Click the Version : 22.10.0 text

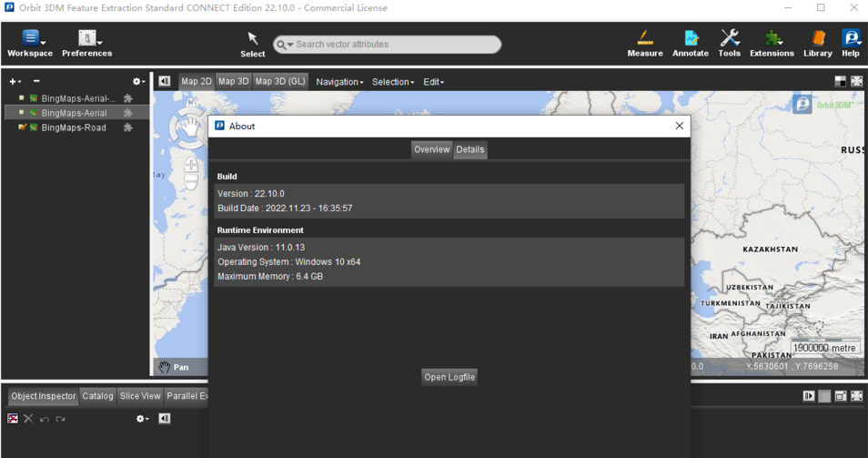coord(251,193)
